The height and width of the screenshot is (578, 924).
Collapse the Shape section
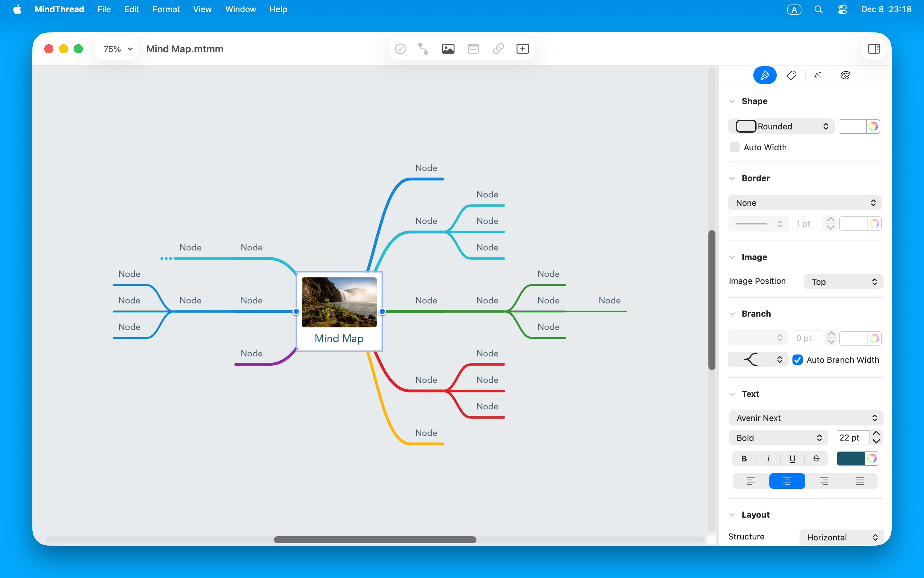[732, 101]
